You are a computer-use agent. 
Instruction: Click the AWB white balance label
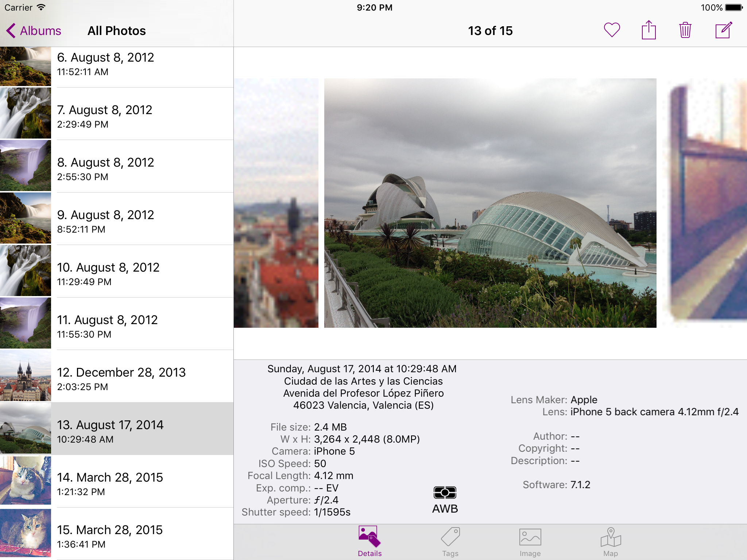[x=445, y=508]
